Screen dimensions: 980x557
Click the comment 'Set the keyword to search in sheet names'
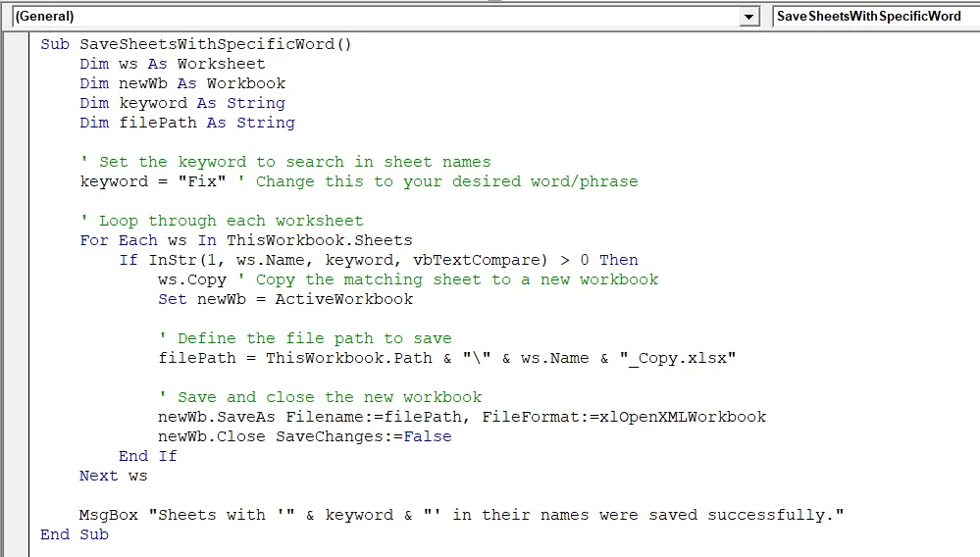coord(285,163)
